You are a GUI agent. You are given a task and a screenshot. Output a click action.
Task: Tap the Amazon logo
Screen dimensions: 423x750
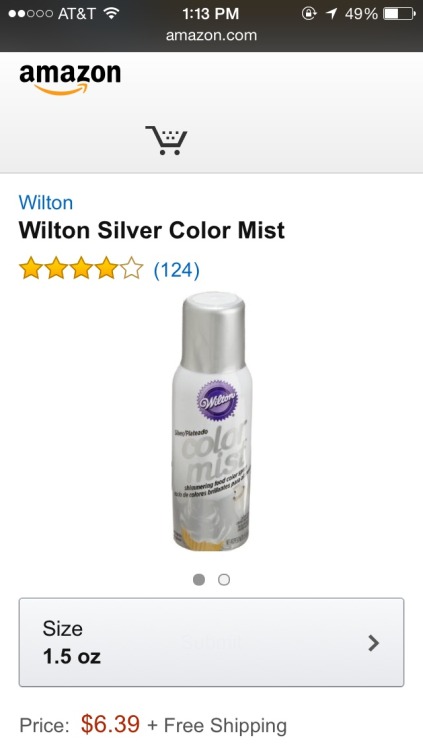click(70, 78)
